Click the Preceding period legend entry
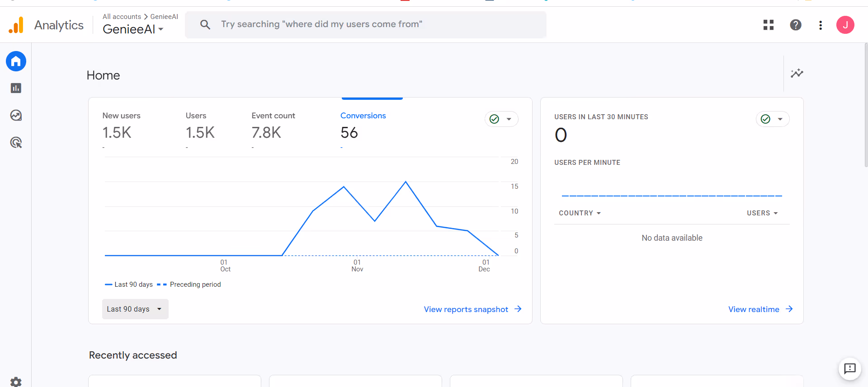 point(189,284)
